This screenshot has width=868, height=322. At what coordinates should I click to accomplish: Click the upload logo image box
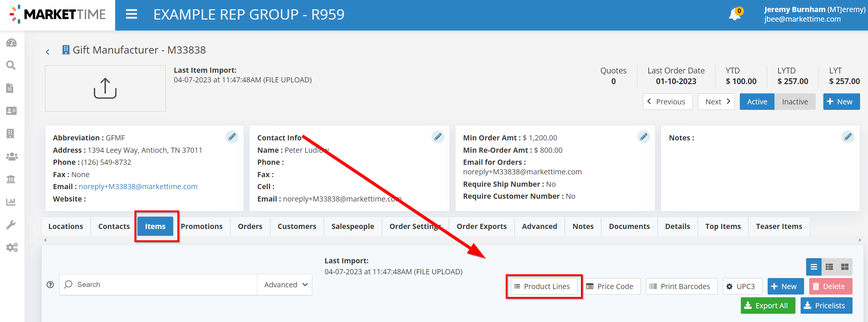[x=105, y=88]
